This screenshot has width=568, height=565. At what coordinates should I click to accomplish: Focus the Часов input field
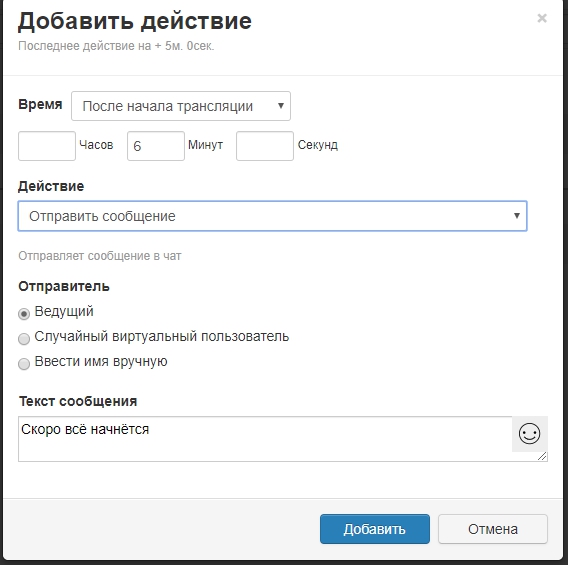(x=47, y=146)
